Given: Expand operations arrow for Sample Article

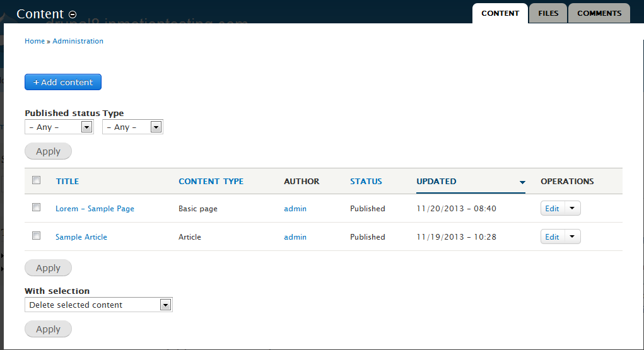Looking at the screenshot, I should pos(571,237).
